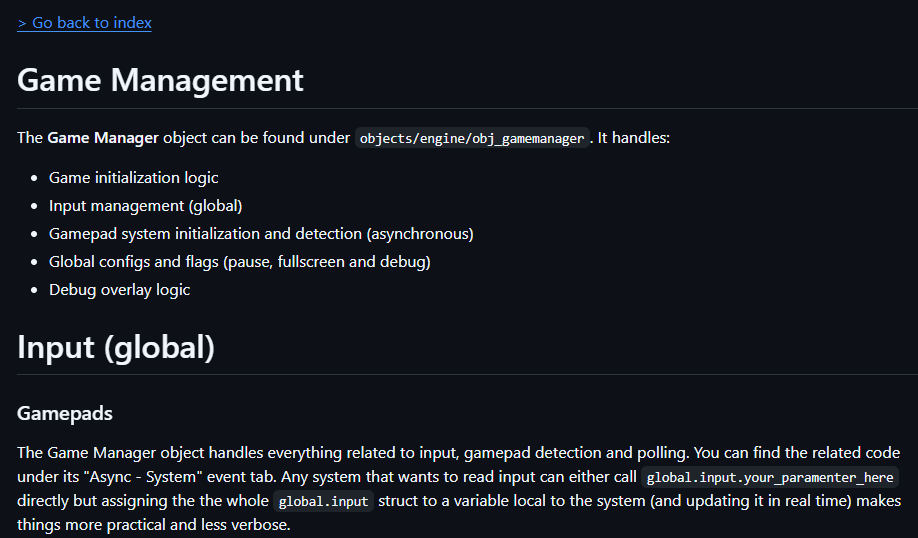Click the "Go back to index" link
Image resolution: width=918 pixels, height=538 pixels.
85,22
